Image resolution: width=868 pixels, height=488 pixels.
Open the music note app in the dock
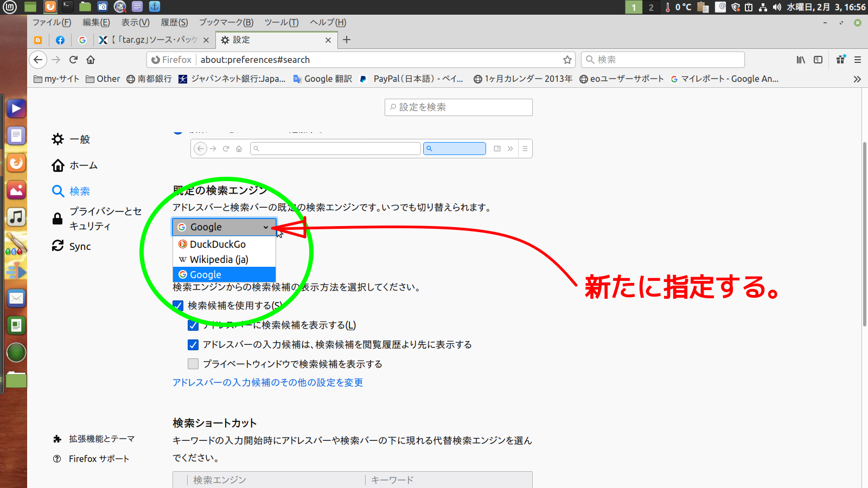tap(16, 217)
